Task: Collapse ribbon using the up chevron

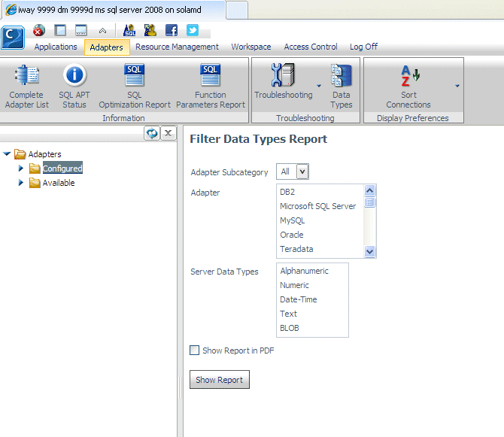Action: click(102, 31)
